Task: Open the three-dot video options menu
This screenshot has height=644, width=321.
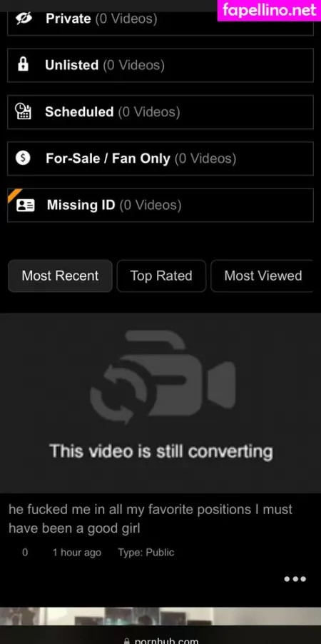Action: tap(295, 579)
